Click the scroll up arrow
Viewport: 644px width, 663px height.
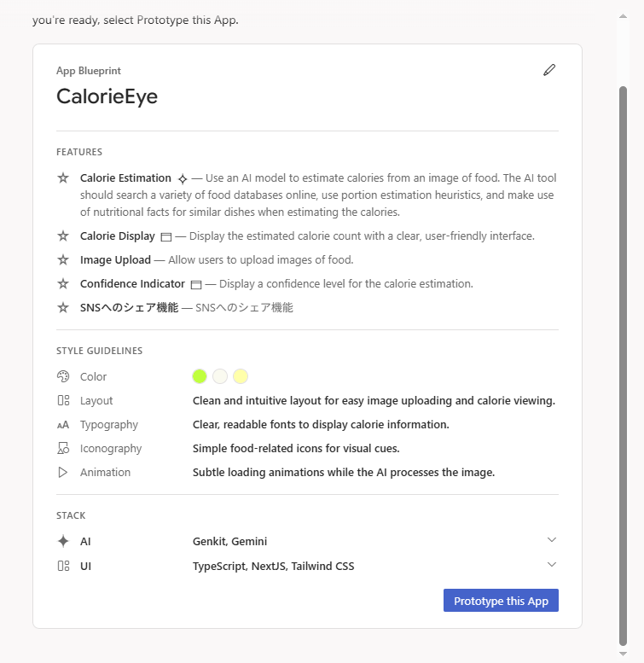[623, 16]
